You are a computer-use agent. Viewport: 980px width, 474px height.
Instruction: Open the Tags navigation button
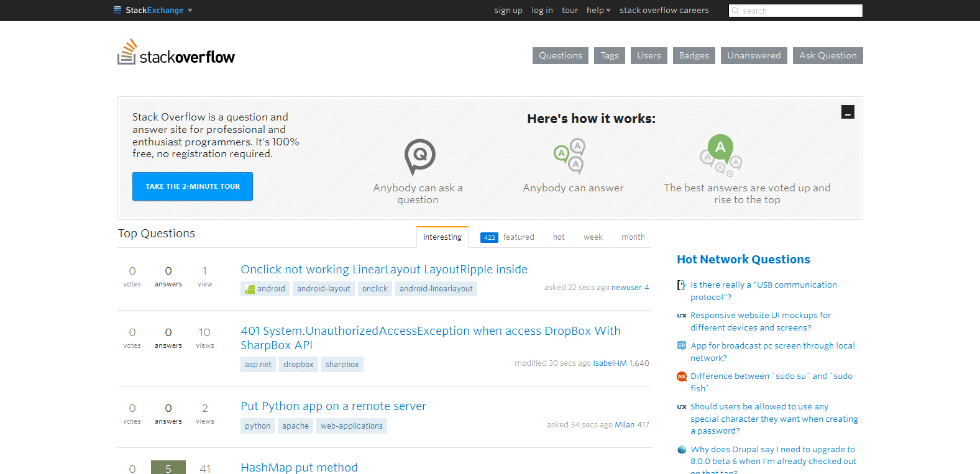click(x=610, y=55)
